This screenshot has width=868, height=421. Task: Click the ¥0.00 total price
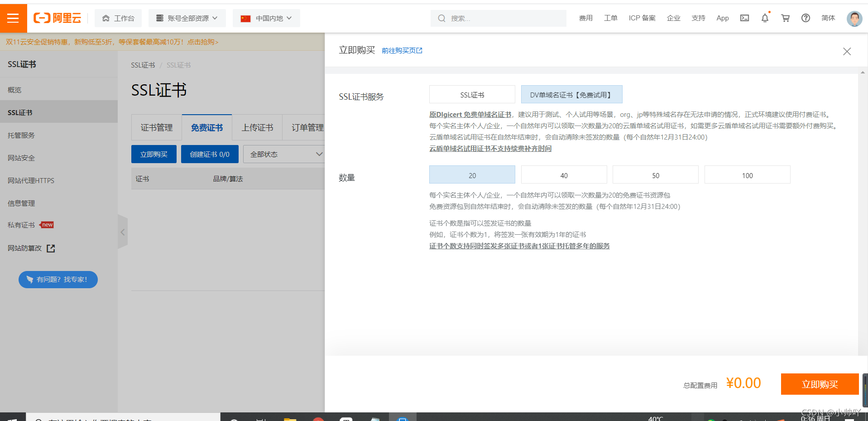pyautogui.click(x=743, y=383)
